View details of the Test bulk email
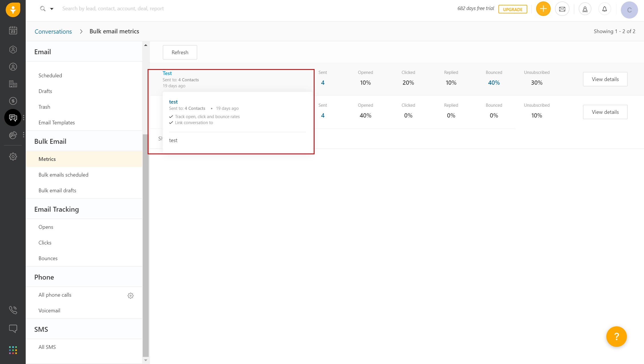This screenshot has width=644, height=364. (605, 79)
